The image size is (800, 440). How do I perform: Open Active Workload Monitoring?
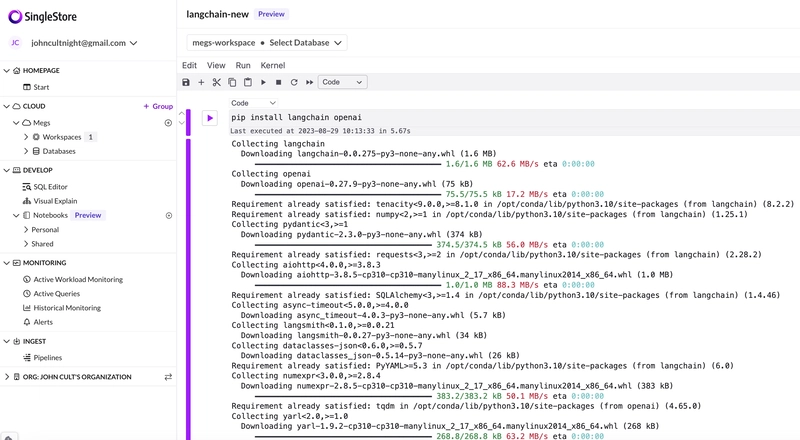pos(73,280)
